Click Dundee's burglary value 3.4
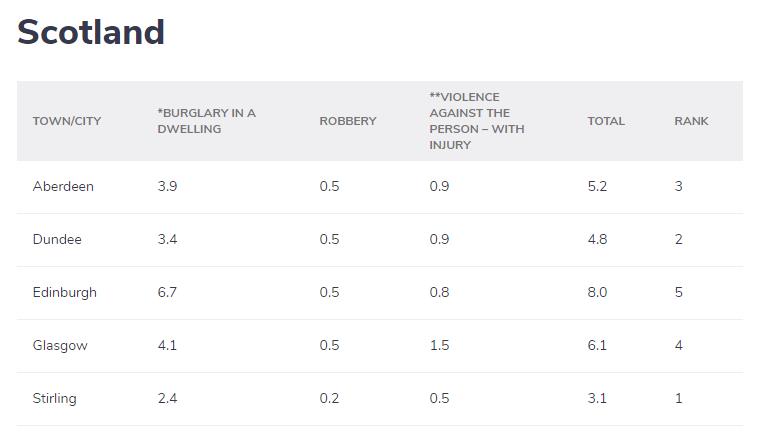The image size is (759, 440). [x=167, y=240]
